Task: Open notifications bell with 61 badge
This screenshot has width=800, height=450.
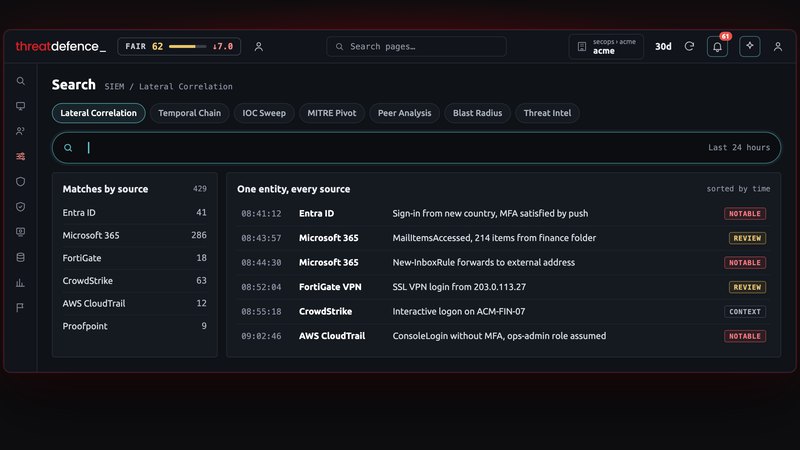Action: point(717,46)
